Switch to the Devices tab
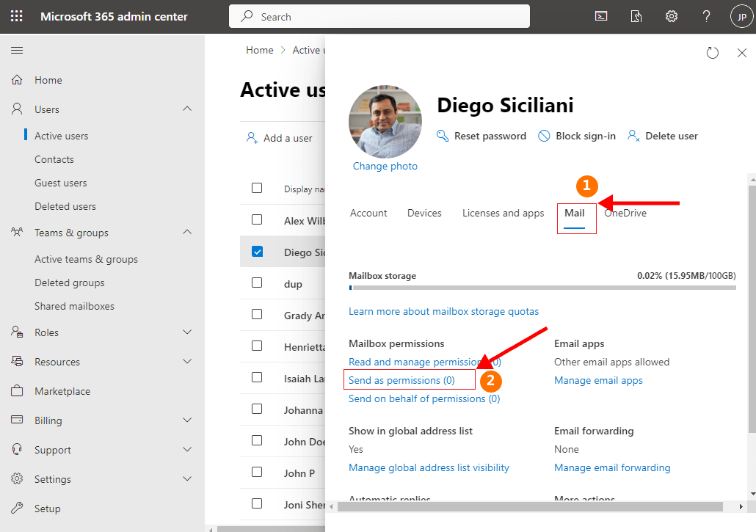 coord(424,213)
